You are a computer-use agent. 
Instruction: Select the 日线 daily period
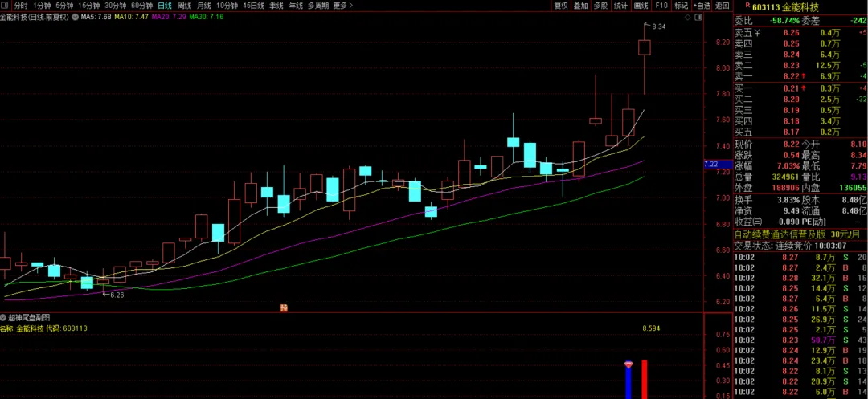coord(165,6)
